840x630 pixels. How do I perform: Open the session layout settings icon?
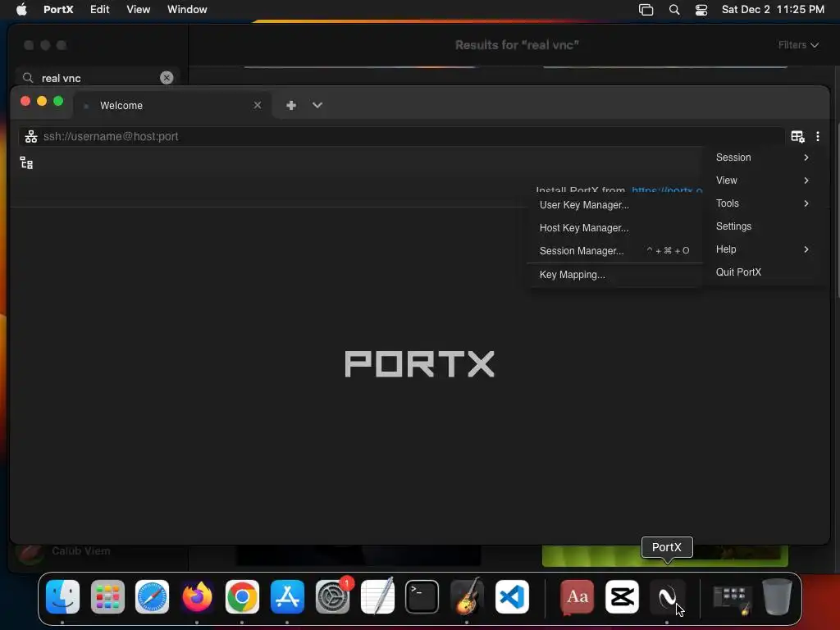pos(797,137)
